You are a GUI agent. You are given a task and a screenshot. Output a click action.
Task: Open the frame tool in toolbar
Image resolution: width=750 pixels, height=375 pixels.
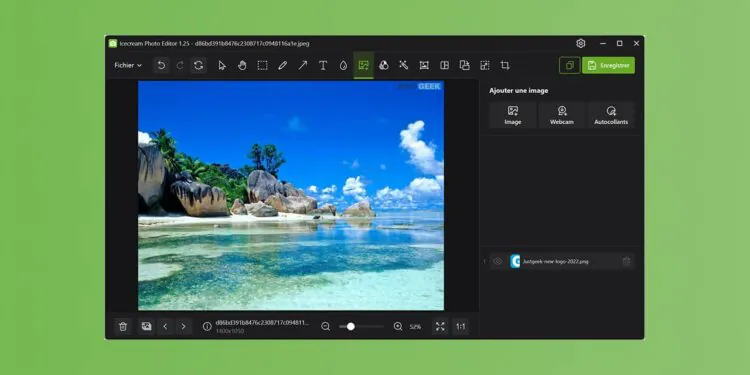[x=424, y=66]
